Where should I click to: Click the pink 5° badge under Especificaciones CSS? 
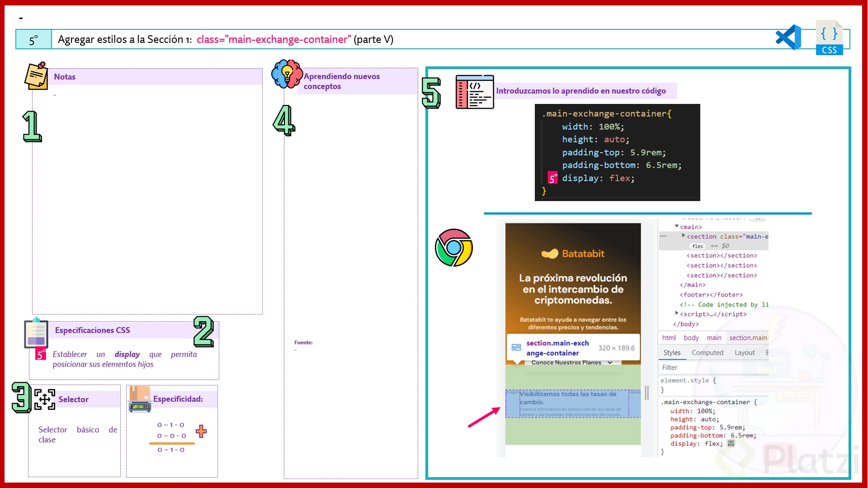click(41, 354)
